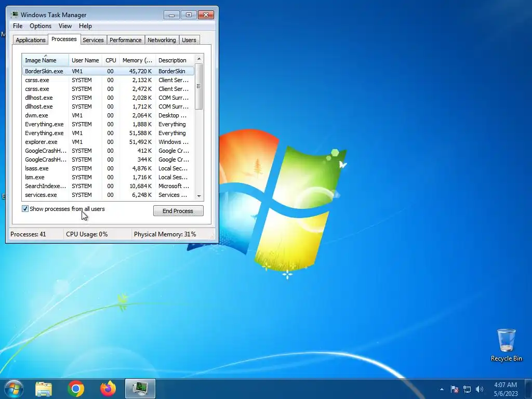Switch to the Performance tab
The height and width of the screenshot is (399, 532).
pyautogui.click(x=126, y=40)
